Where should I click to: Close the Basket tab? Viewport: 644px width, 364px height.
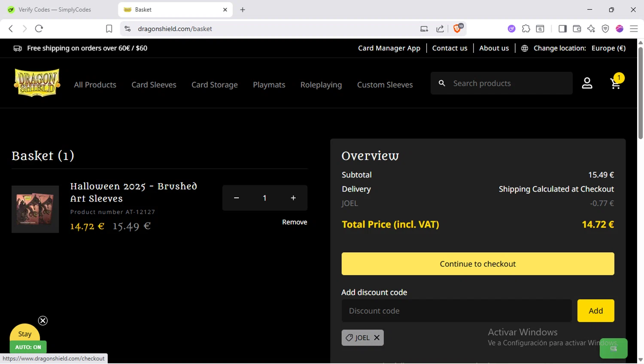(225, 9)
